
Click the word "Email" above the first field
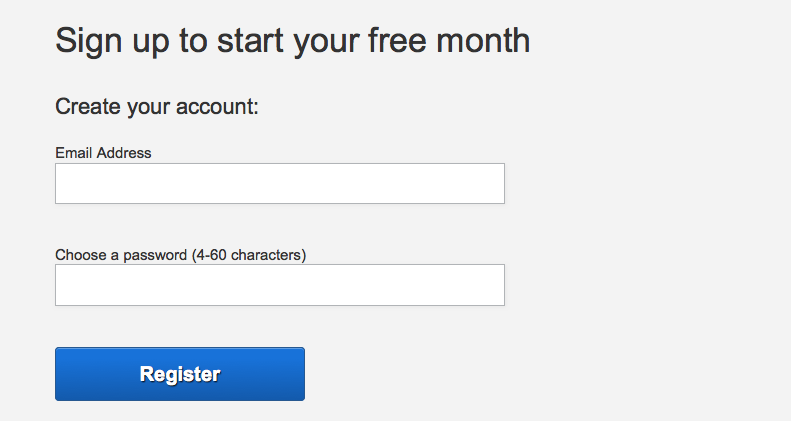pos(74,153)
